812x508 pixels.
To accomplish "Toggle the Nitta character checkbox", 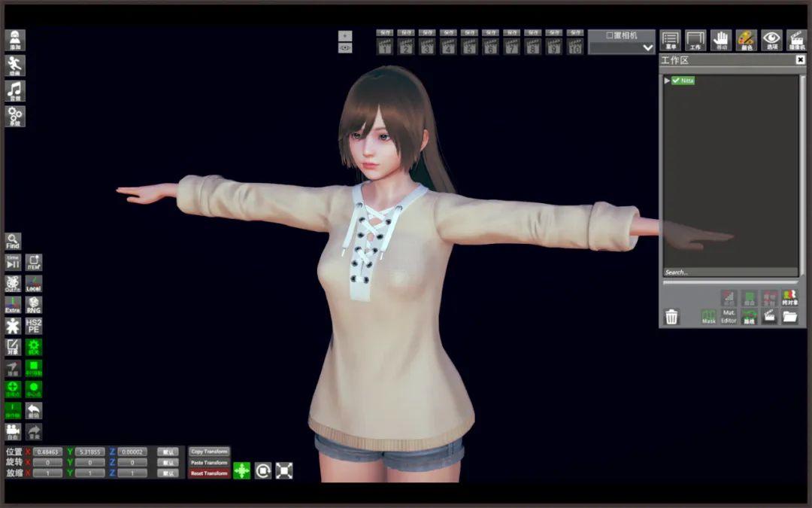I will 676,81.
